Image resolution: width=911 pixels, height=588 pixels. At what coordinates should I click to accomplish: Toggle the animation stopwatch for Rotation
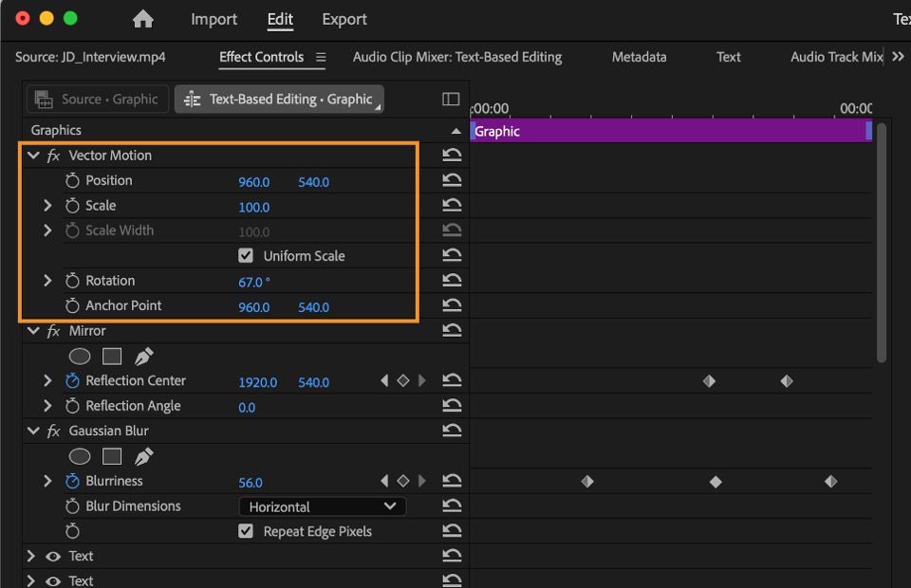click(71, 280)
